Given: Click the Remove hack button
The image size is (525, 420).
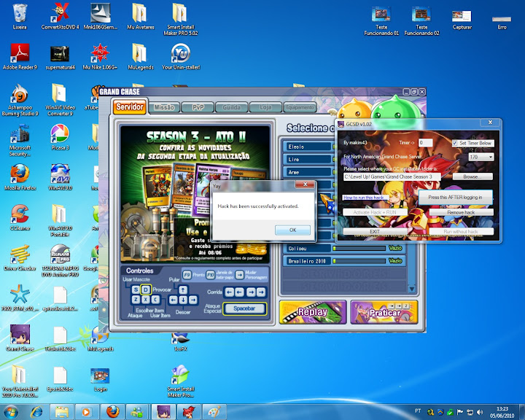Looking at the screenshot, I should pos(461,212).
